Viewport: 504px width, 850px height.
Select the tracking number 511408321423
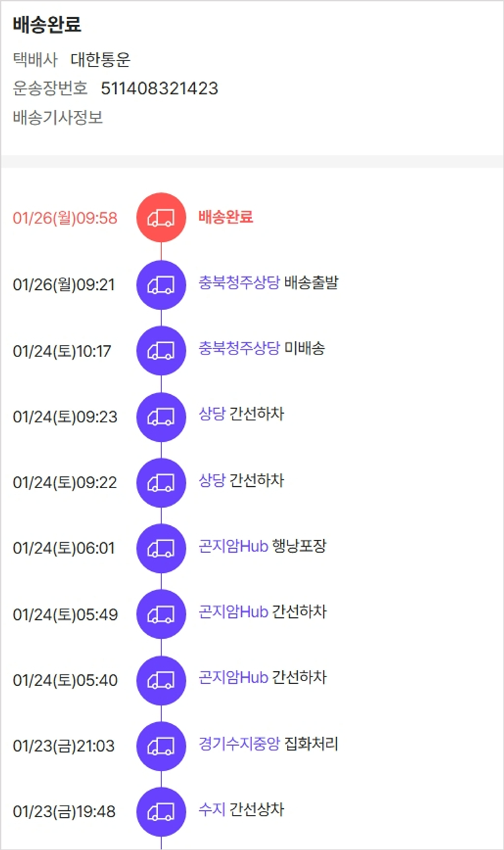coord(159,89)
